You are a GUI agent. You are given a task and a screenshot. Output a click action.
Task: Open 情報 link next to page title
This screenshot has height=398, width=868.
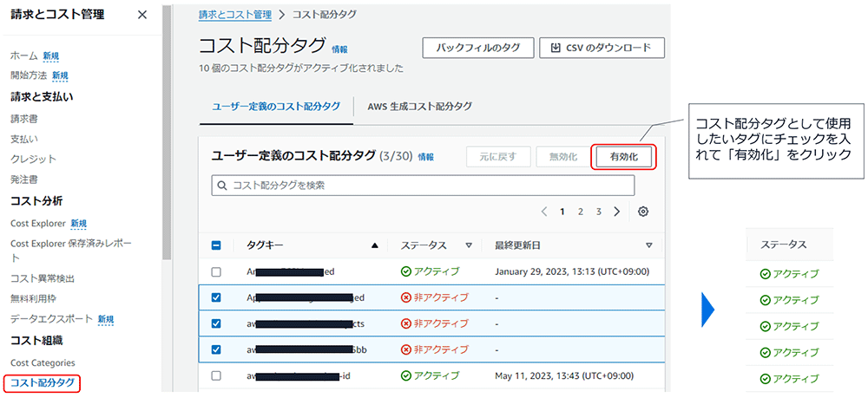pyautogui.click(x=339, y=49)
